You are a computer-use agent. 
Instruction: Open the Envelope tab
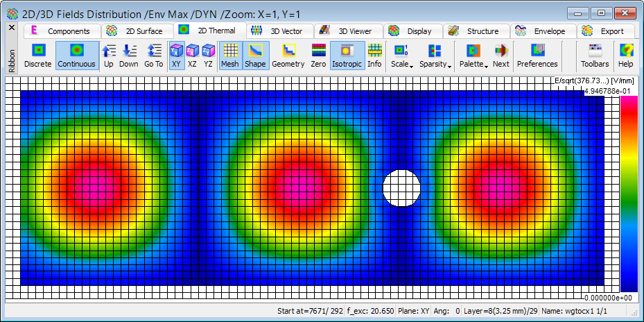tap(542, 31)
